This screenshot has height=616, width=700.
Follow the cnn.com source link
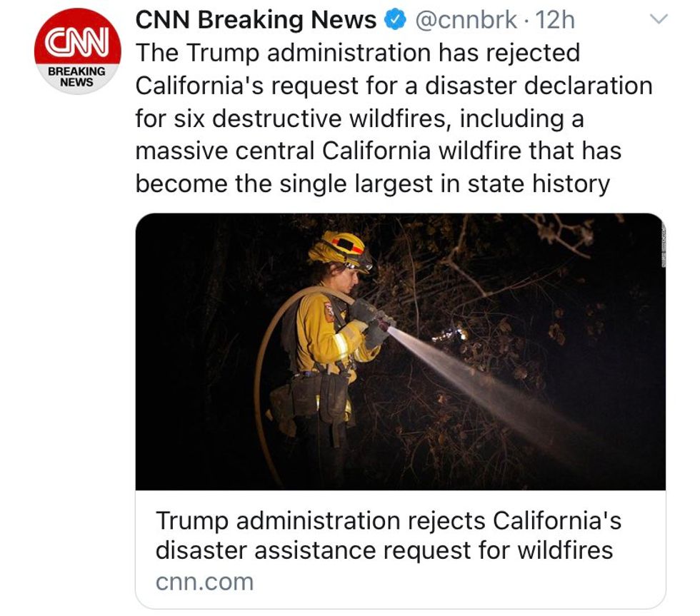click(204, 581)
